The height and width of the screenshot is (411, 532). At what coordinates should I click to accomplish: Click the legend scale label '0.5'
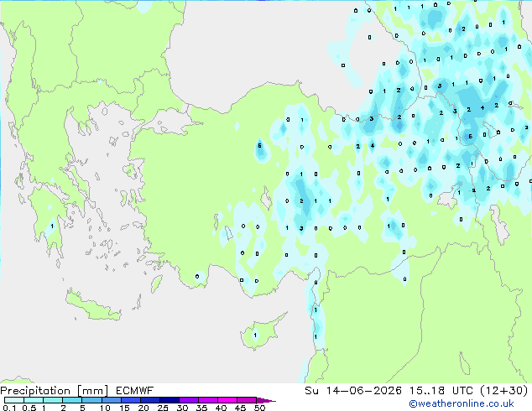pyautogui.click(x=29, y=408)
